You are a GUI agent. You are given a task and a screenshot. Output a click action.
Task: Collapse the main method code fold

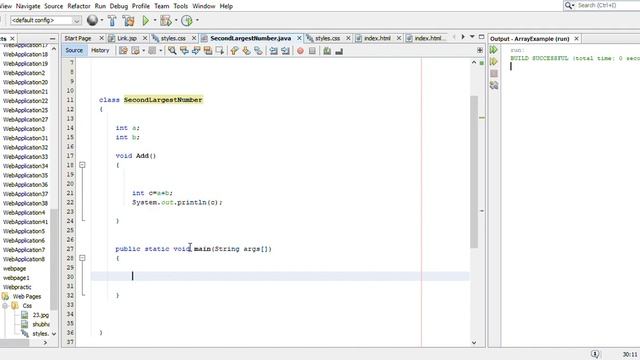[x=82, y=258]
